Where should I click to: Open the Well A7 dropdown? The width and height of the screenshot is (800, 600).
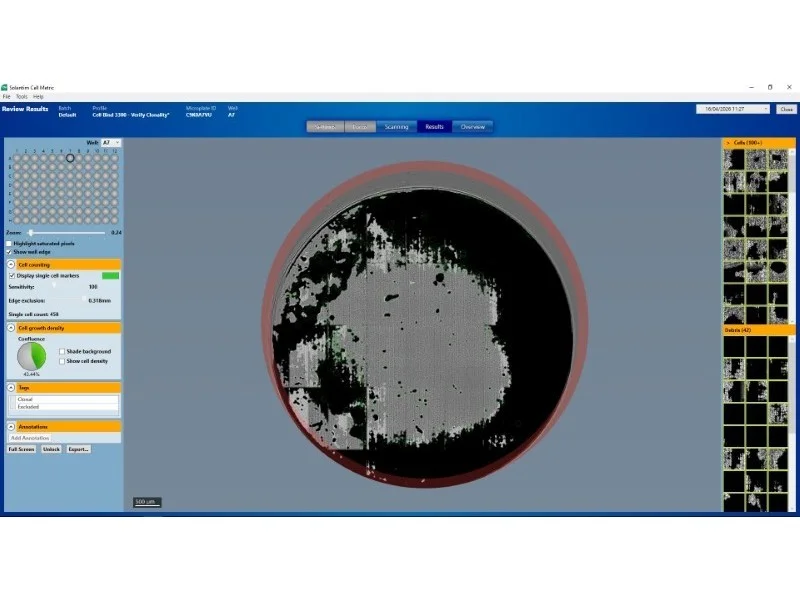click(x=111, y=143)
